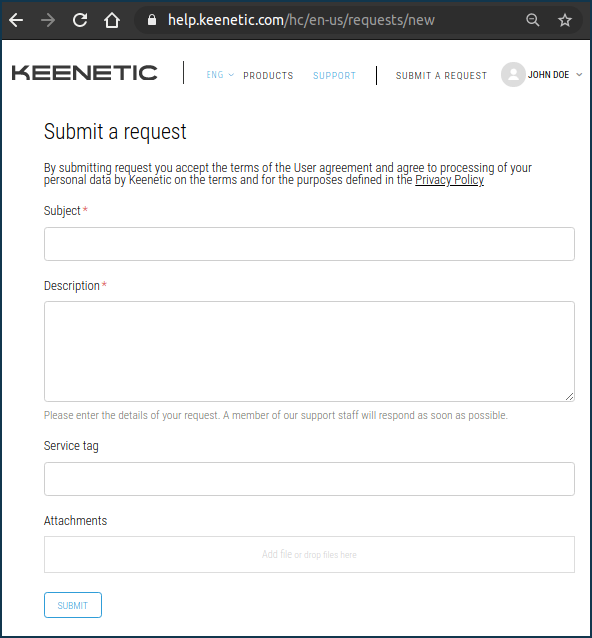Open the John Doe user menu chevron
592x638 pixels.
(x=579, y=74)
